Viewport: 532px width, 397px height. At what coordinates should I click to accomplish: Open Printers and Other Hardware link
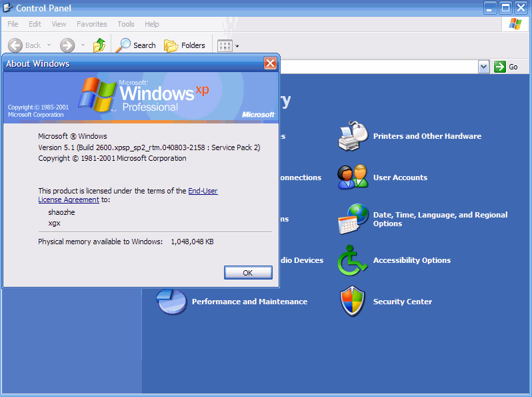click(x=427, y=136)
